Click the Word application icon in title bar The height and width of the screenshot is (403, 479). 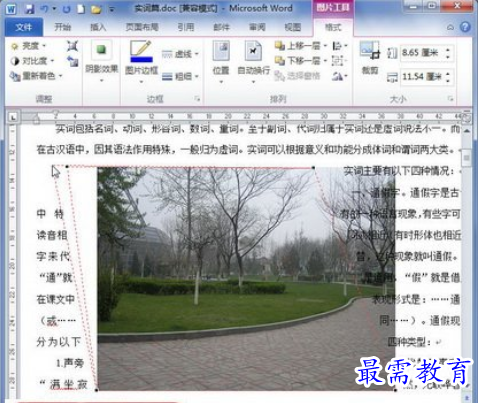(x=11, y=9)
